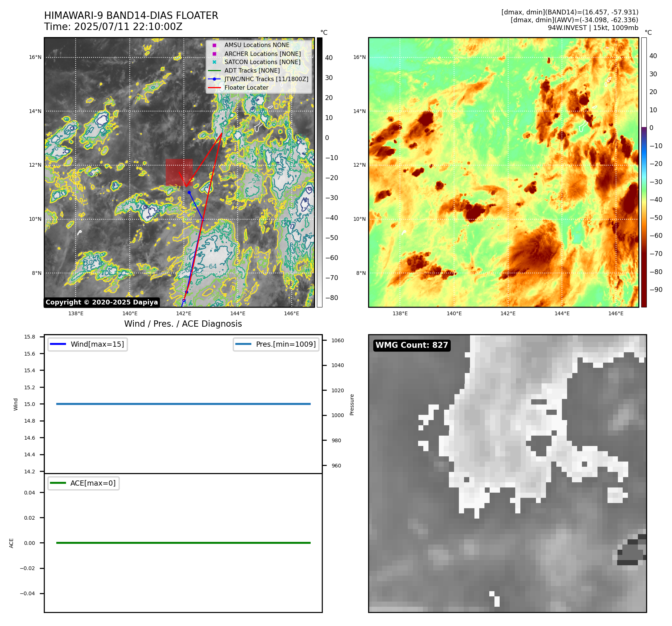Click the cyan SATCON cross legend marker
This screenshot has height=626, width=672.
click(x=214, y=62)
